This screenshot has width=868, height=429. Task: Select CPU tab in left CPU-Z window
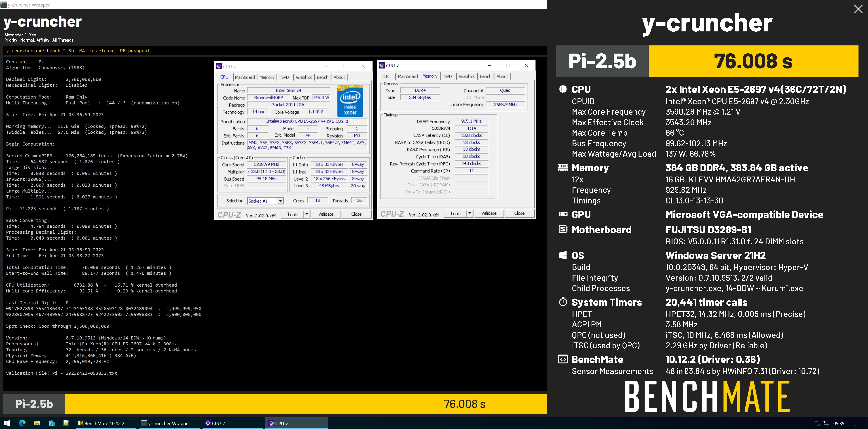pos(224,77)
